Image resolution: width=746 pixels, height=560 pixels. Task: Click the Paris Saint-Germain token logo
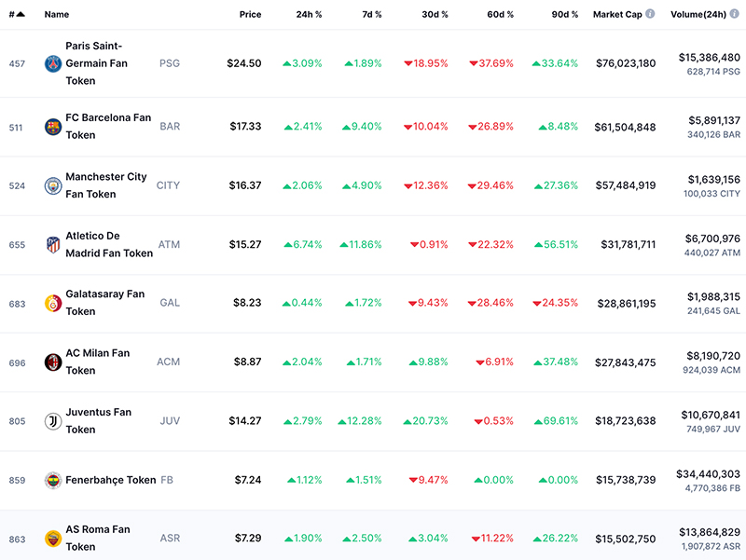(x=53, y=63)
